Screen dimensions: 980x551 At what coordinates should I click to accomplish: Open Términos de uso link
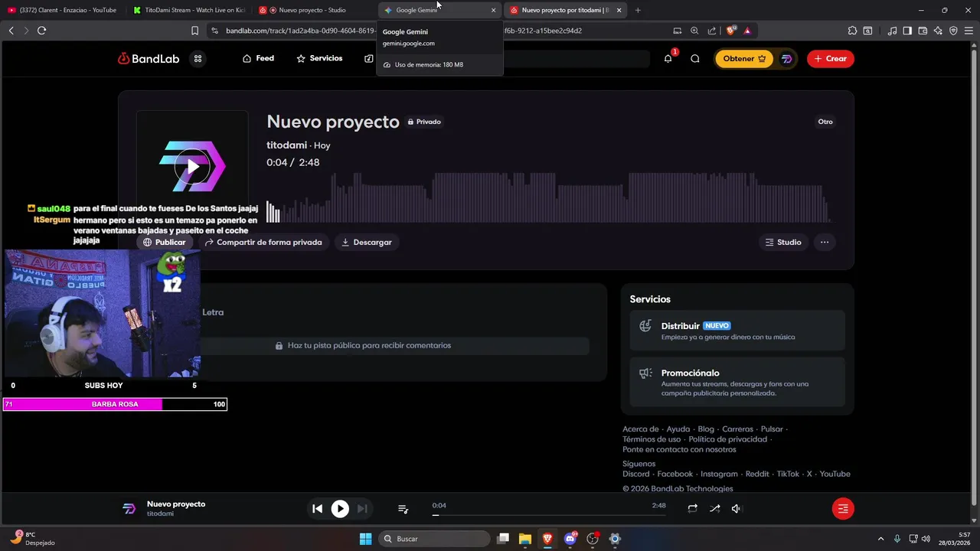coord(652,439)
